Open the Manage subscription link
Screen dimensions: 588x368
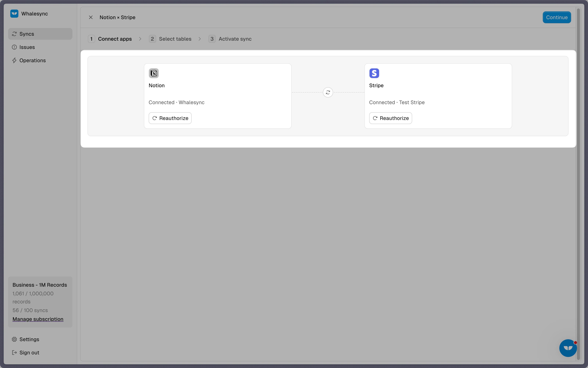(x=38, y=319)
